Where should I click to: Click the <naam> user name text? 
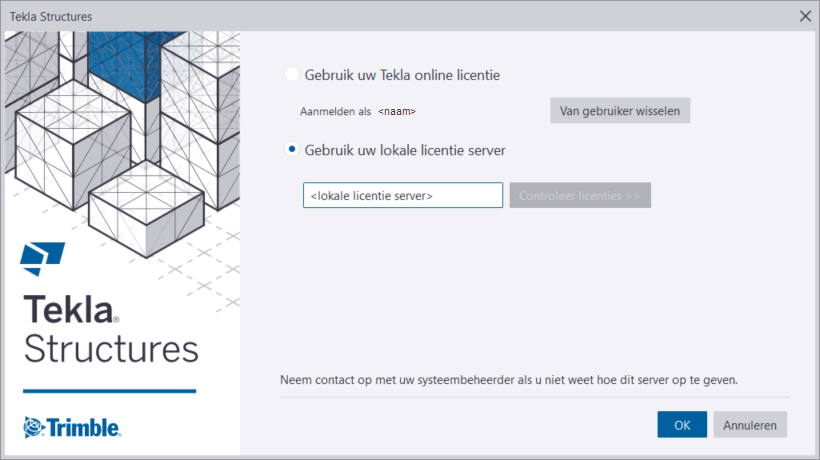point(396,111)
